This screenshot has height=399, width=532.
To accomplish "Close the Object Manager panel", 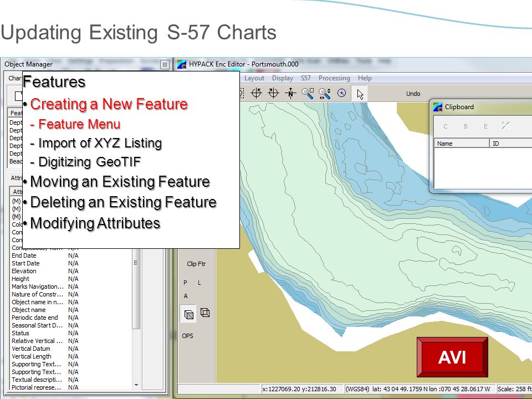I will coord(165,64).
